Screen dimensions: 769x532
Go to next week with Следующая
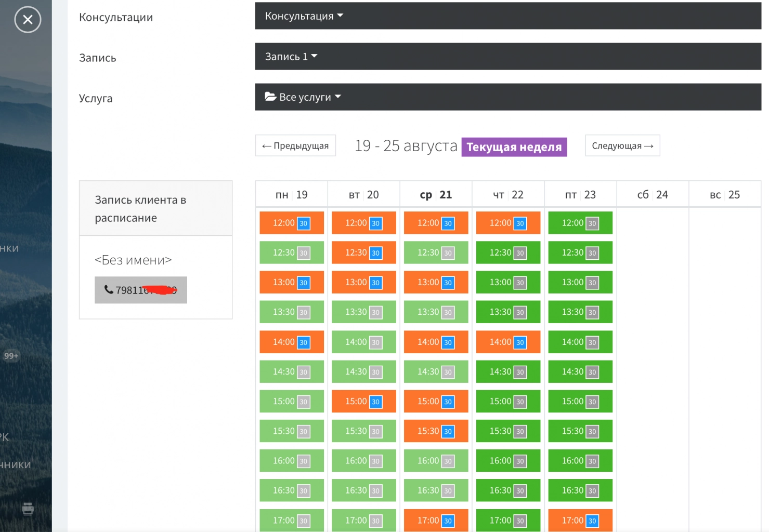point(622,146)
